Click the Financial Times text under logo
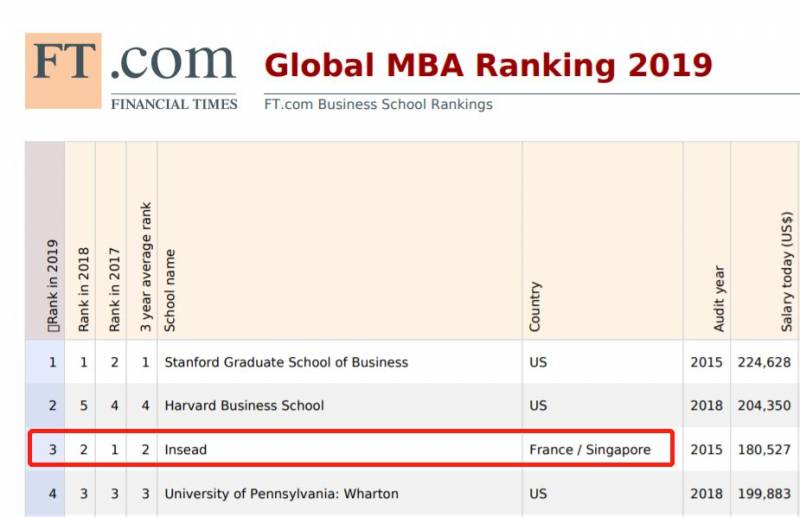 pos(174,104)
